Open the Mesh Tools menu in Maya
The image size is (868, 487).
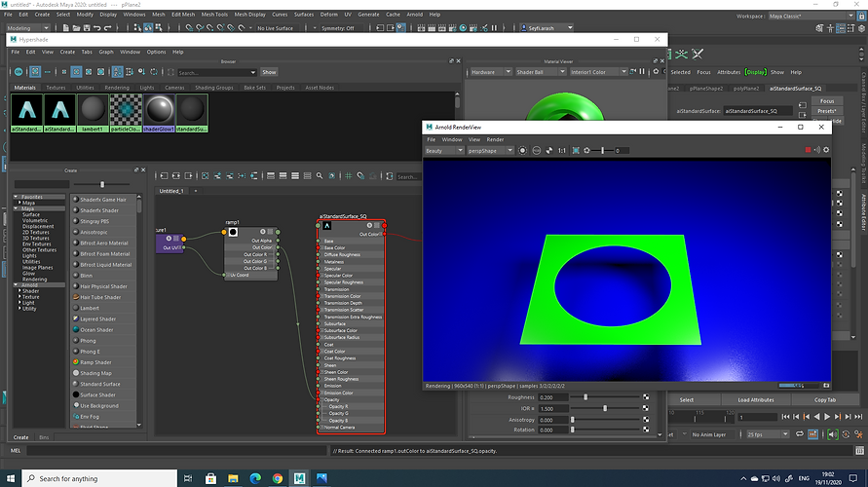coord(214,15)
